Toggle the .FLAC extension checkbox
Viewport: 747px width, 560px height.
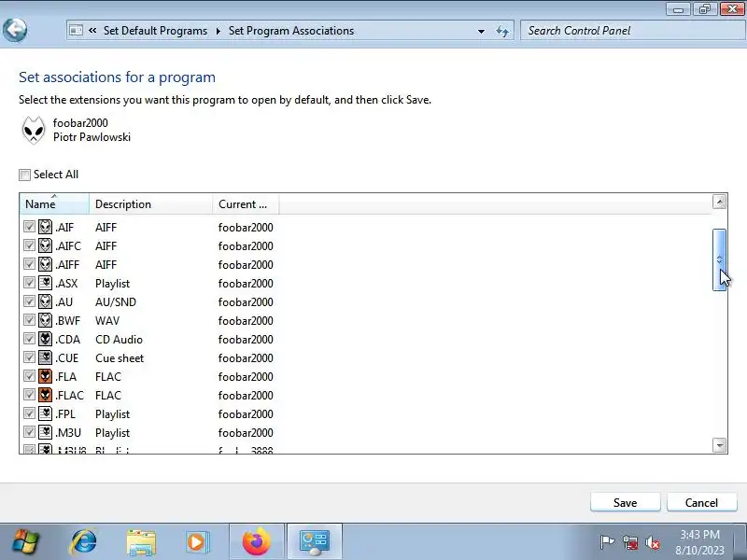point(29,395)
